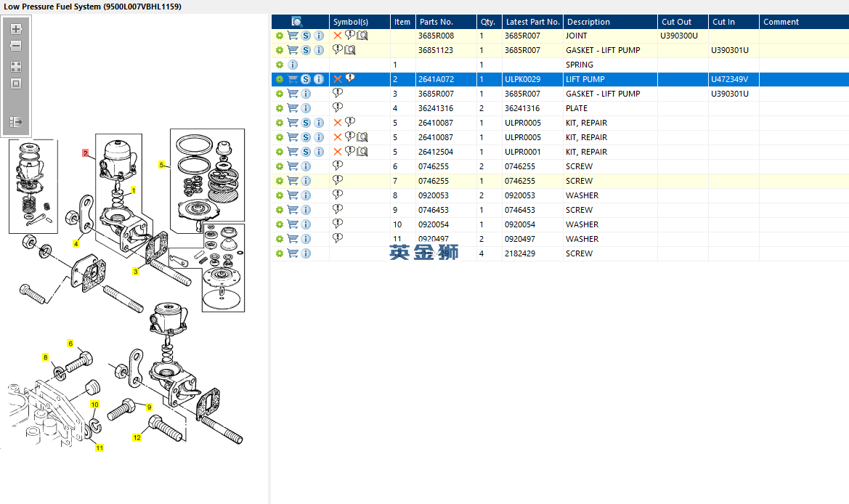The width and height of the screenshot is (849, 504).
Task: Select callout 3 gasket on the diagram
Action: pyautogui.click(x=135, y=271)
